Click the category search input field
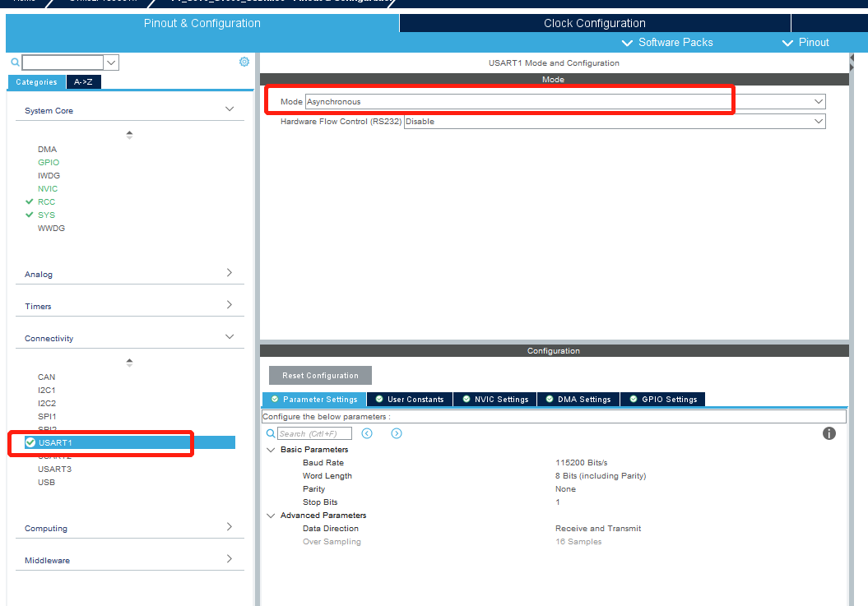The image size is (868, 606). click(x=63, y=62)
